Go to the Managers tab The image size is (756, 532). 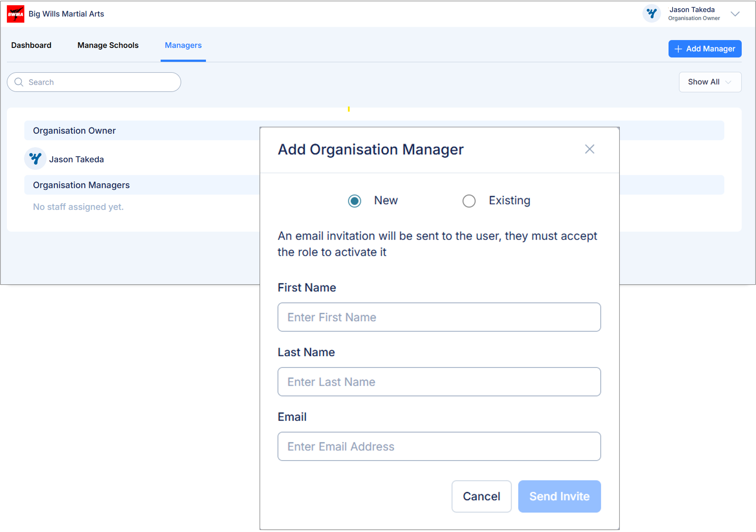coord(183,45)
